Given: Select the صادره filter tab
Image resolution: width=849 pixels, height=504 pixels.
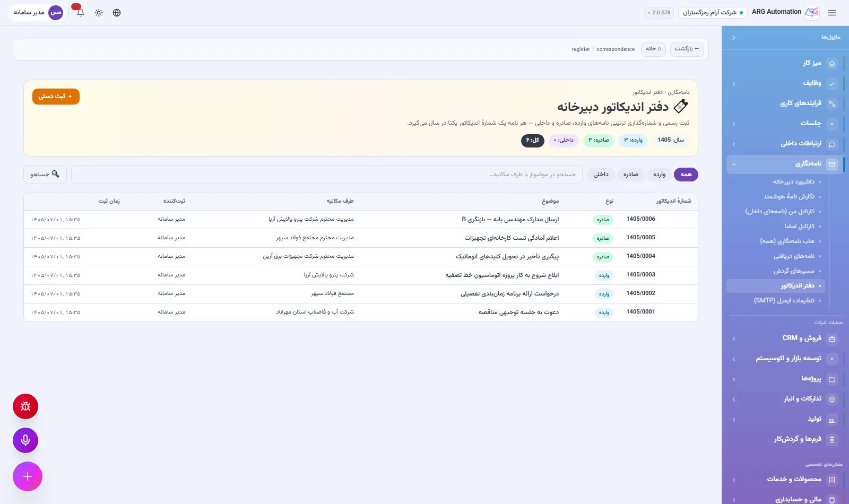Looking at the screenshot, I should coord(631,175).
